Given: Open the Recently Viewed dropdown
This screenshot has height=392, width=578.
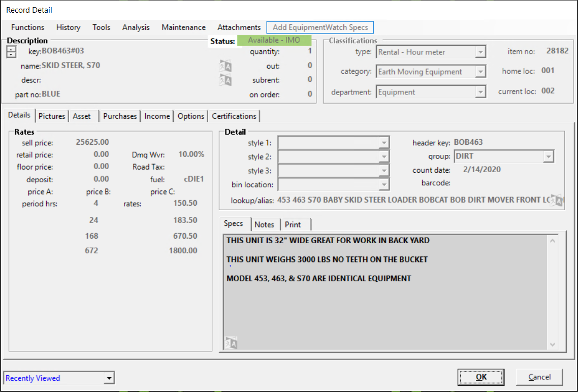Looking at the screenshot, I should 109,378.
